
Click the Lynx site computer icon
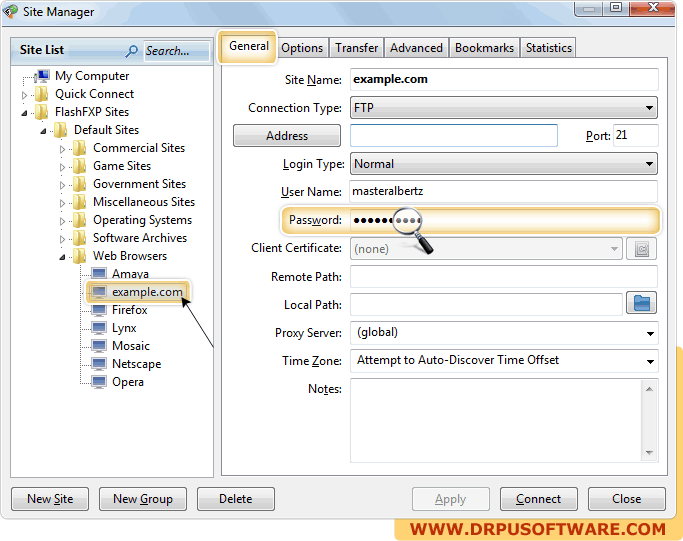[99, 328]
